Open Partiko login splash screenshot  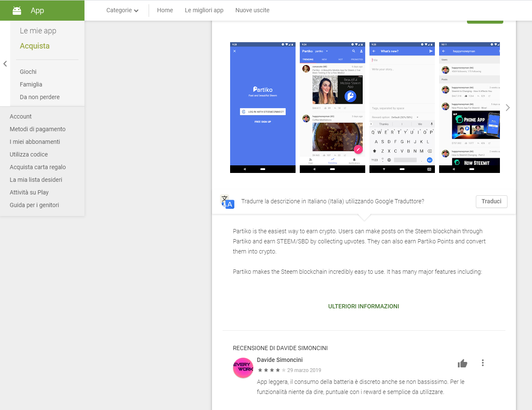coord(263,108)
